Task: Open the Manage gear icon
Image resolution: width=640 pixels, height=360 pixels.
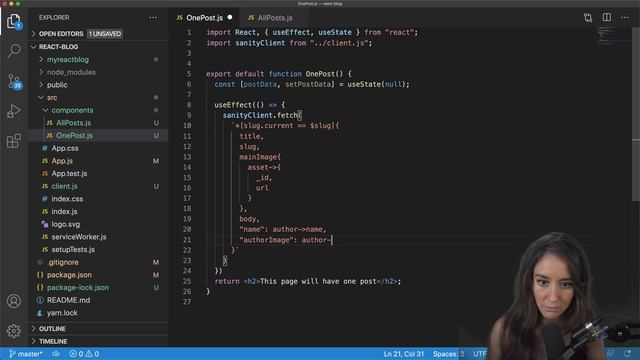Action: pos(14,331)
